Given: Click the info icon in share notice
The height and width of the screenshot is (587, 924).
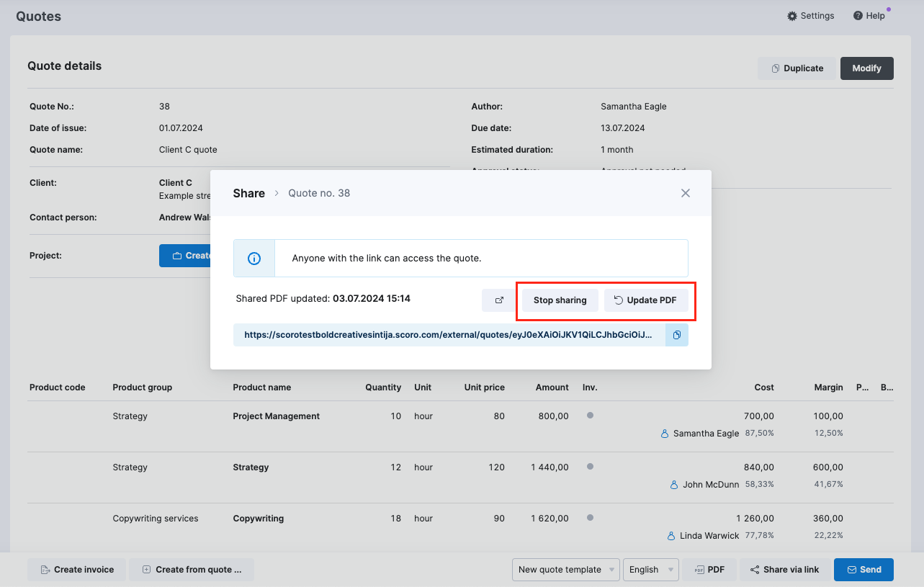Looking at the screenshot, I should 254,259.
